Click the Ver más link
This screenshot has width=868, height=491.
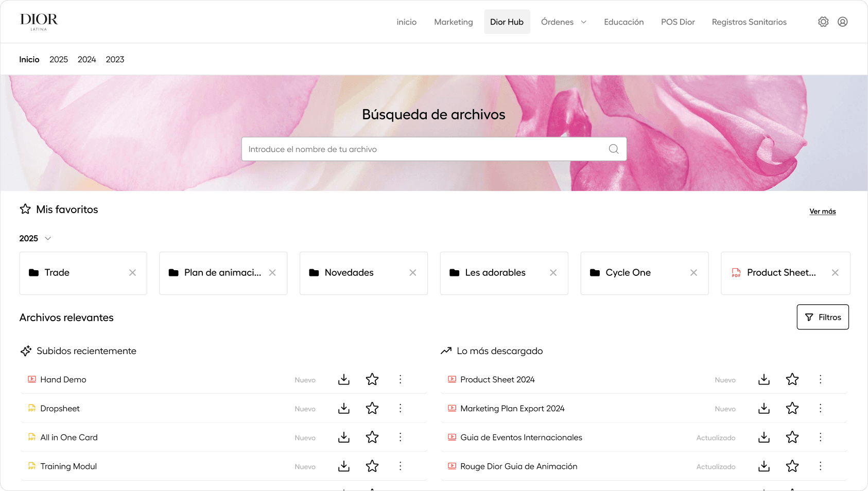tap(822, 211)
